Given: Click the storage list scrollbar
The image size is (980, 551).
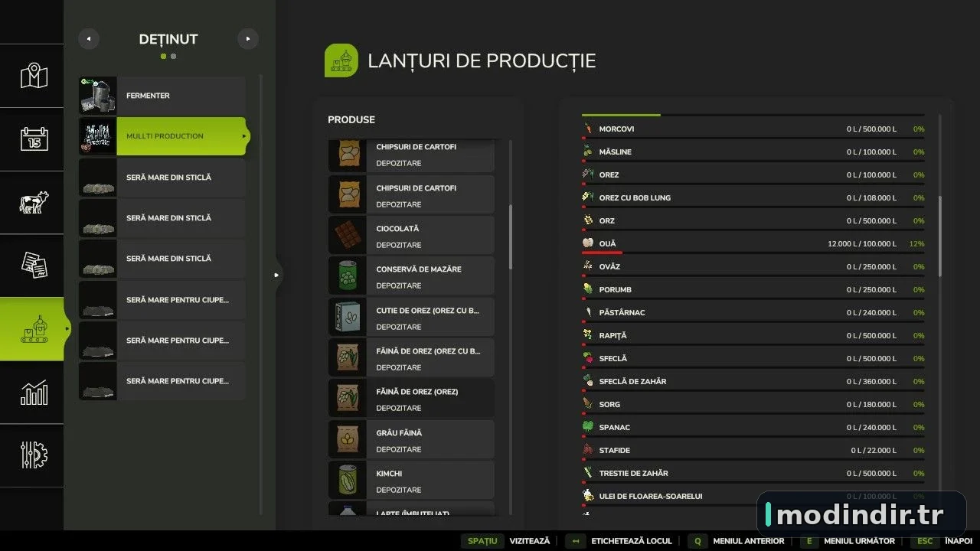Looking at the screenshot, I should [x=940, y=236].
